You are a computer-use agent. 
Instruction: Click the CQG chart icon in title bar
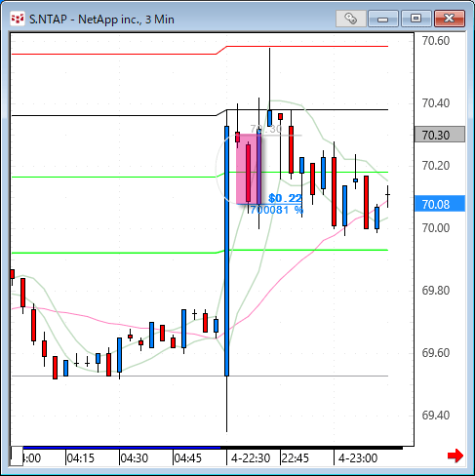point(18,19)
